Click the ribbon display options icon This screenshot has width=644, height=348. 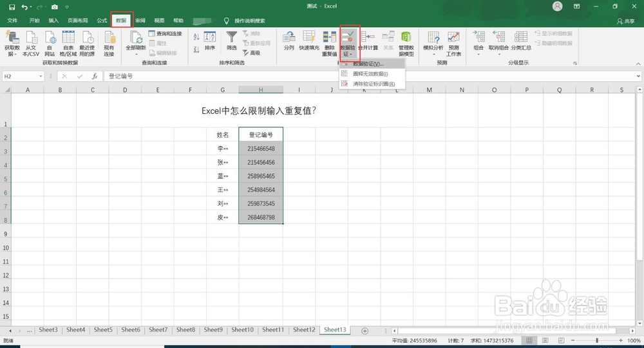(576, 6)
